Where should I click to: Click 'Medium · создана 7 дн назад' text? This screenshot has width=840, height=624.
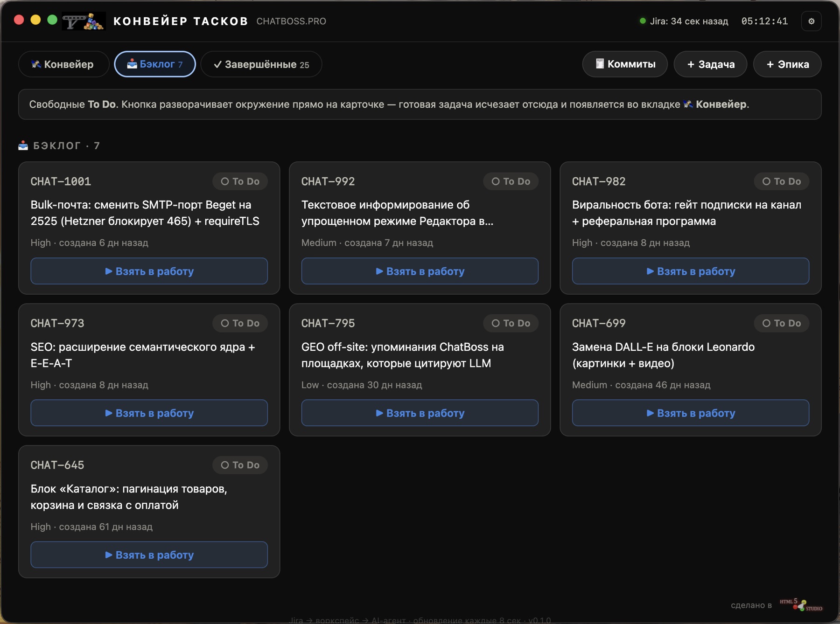pos(367,243)
